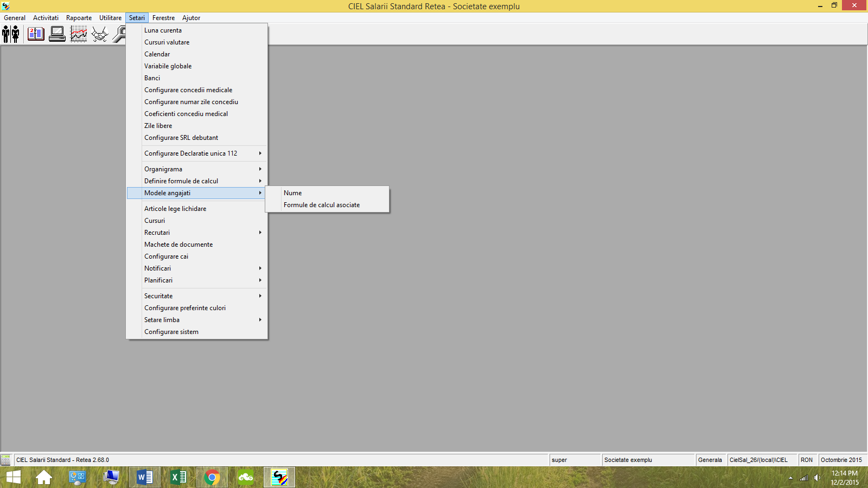Screen dimensions: 868x488
Task: Open the taskbar clock showing 12:14 PM
Action: click(x=845, y=478)
